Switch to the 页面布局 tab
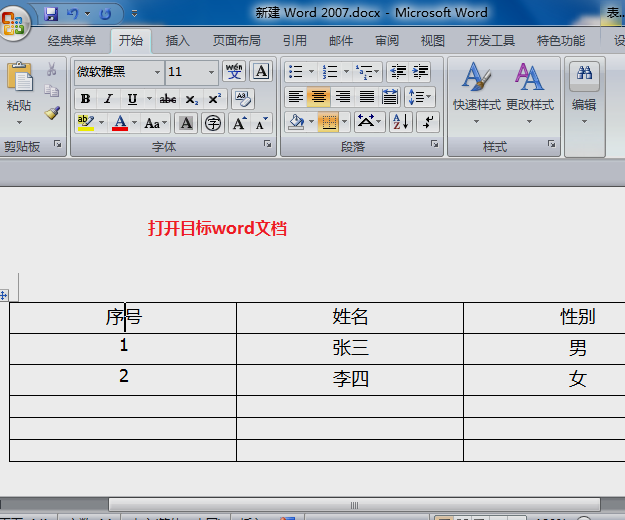The width and height of the screenshot is (625, 520). pyautogui.click(x=236, y=40)
